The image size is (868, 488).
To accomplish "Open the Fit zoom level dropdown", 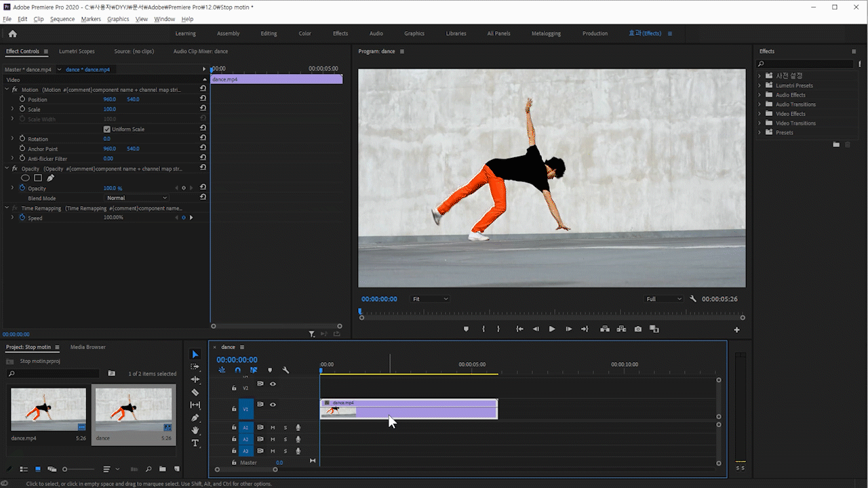I will tap(430, 299).
